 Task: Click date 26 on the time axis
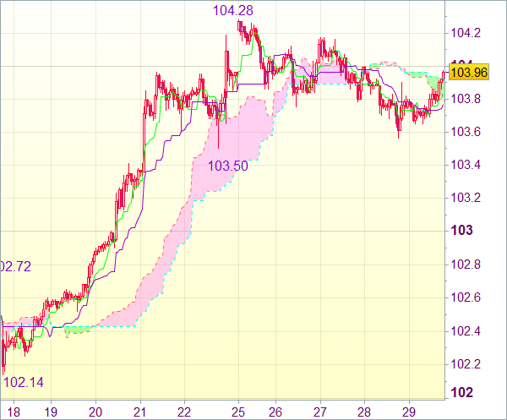click(275, 412)
